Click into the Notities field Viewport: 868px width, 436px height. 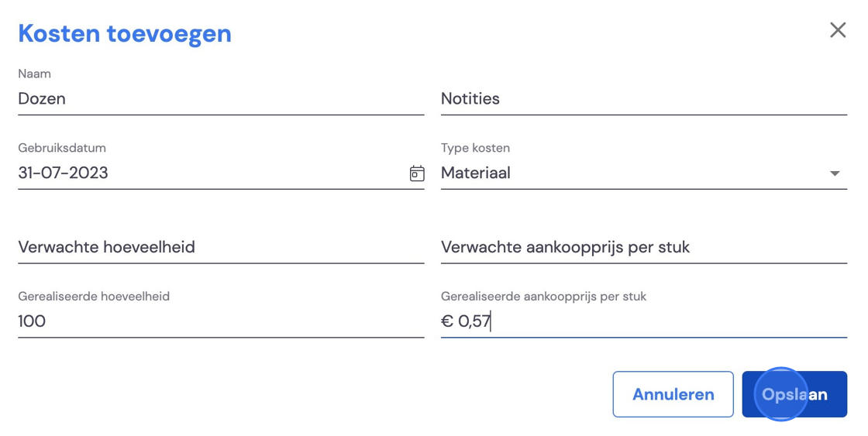(644, 99)
